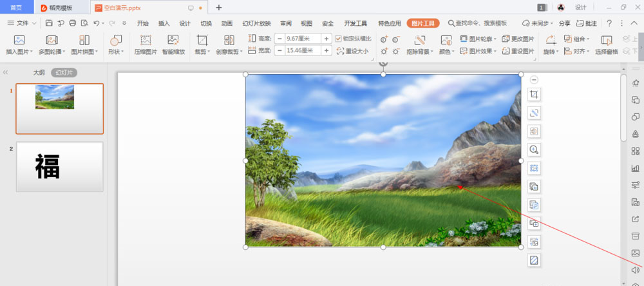Open a new tab with plus button
644x286 pixels.
(219, 7)
